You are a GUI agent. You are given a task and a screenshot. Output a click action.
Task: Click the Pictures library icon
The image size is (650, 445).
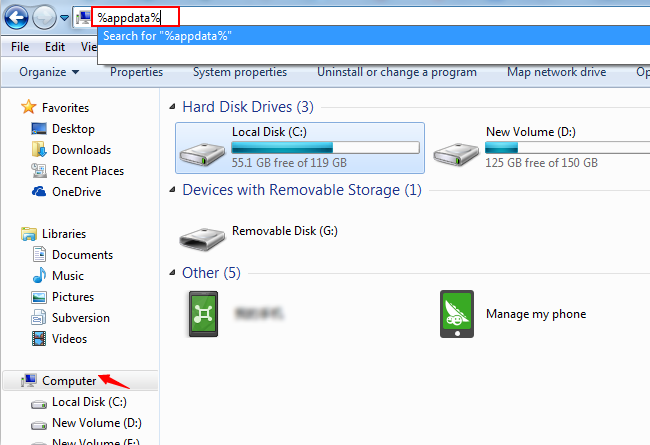pyautogui.click(x=39, y=297)
